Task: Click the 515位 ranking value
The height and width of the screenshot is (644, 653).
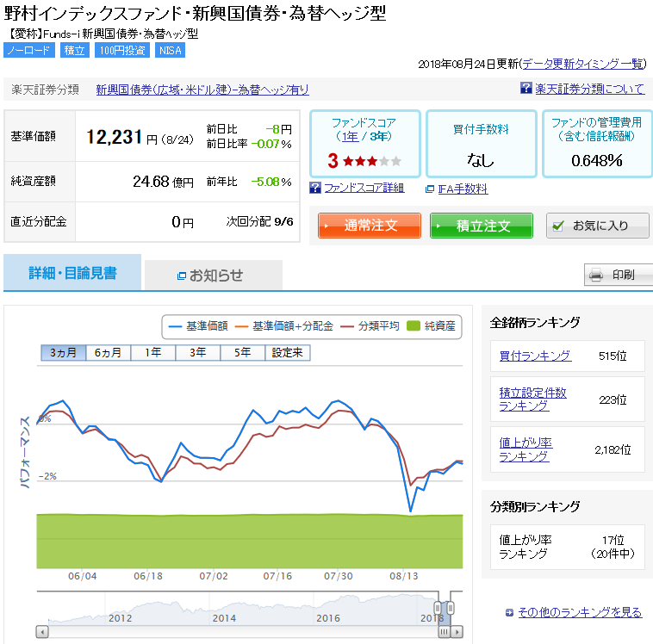Action: click(613, 356)
